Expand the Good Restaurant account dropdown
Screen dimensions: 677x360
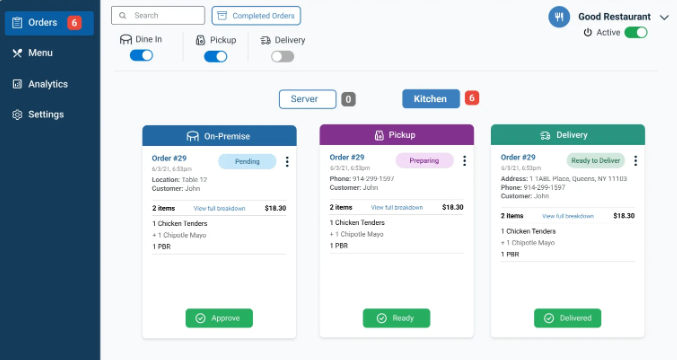coord(664,17)
